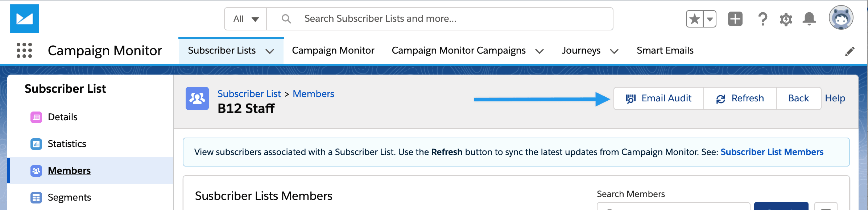Expand the Subscriber Lists tab chevron

pyautogui.click(x=269, y=51)
